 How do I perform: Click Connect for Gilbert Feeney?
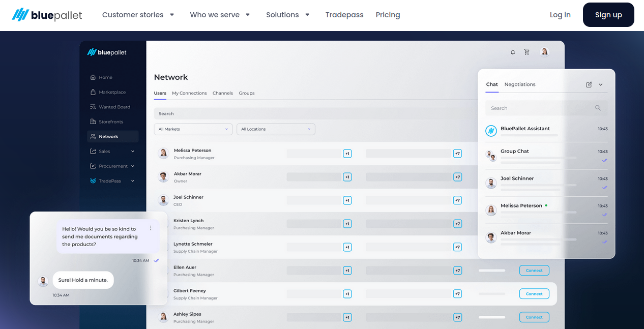(534, 293)
